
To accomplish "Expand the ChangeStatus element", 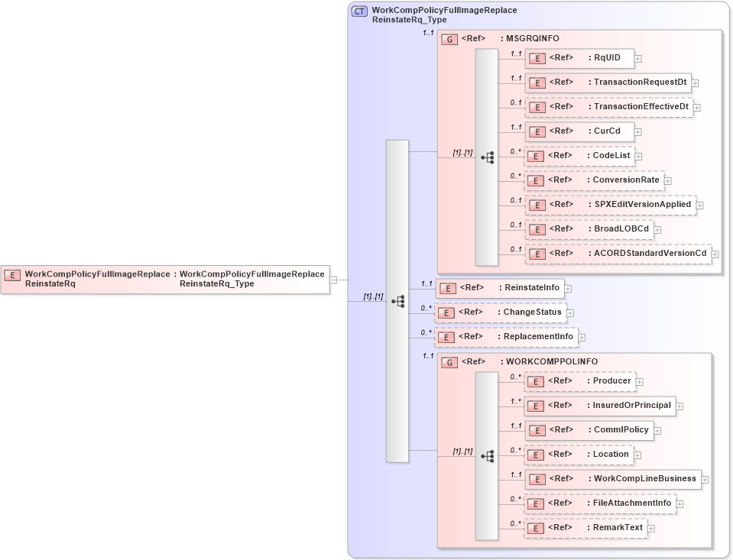I will 572,312.
